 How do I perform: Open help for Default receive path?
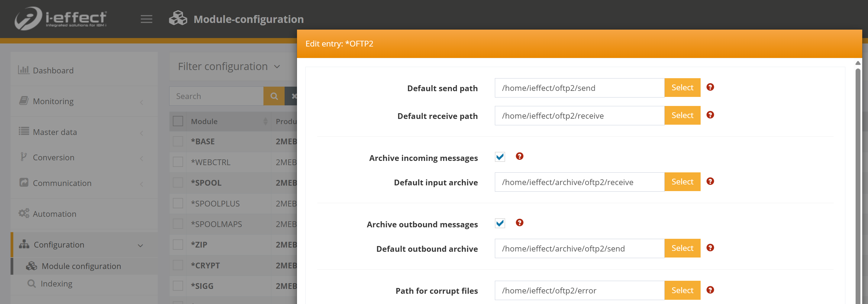tap(710, 115)
